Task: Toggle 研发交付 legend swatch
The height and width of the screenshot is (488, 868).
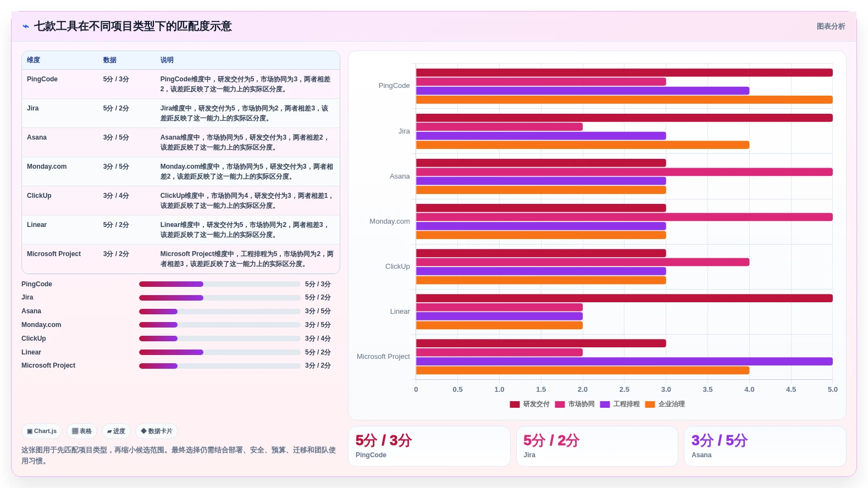Action: (515, 404)
